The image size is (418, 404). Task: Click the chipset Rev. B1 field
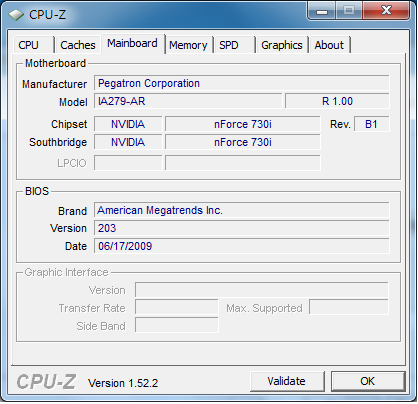(x=371, y=124)
